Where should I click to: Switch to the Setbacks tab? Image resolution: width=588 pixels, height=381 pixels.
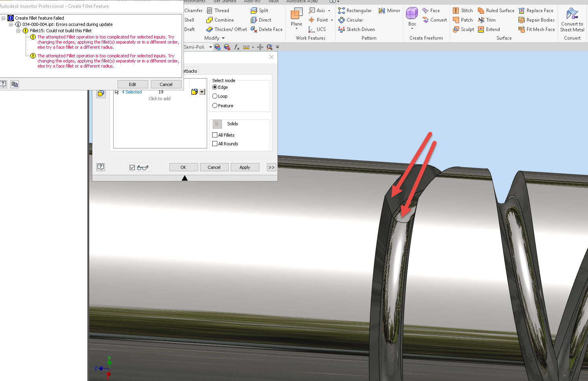click(x=191, y=71)
